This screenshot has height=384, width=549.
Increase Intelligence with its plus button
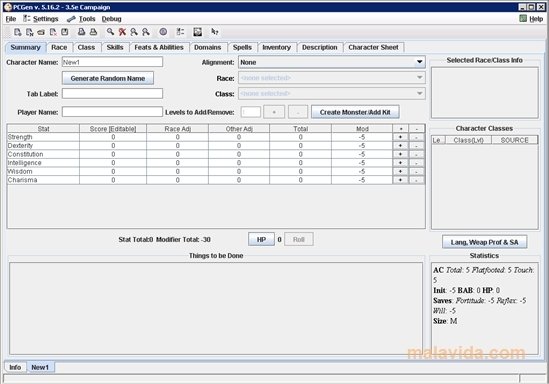pyautogui.click(x=400, y=163)
